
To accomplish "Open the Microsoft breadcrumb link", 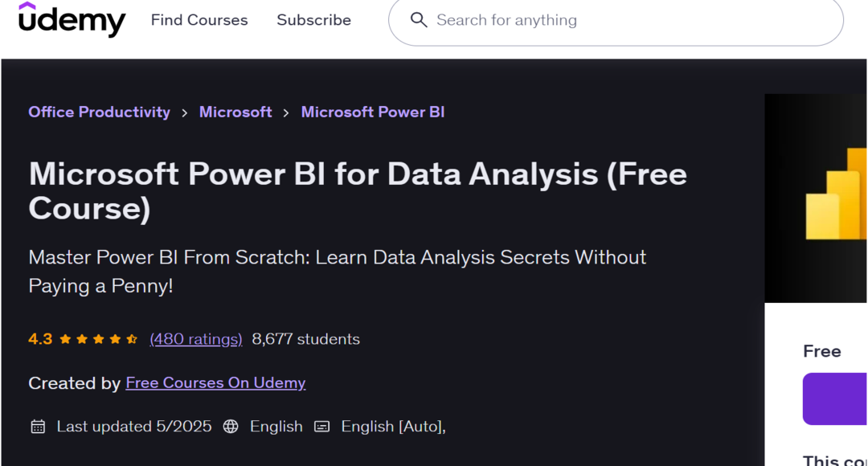I will (235, 112).
